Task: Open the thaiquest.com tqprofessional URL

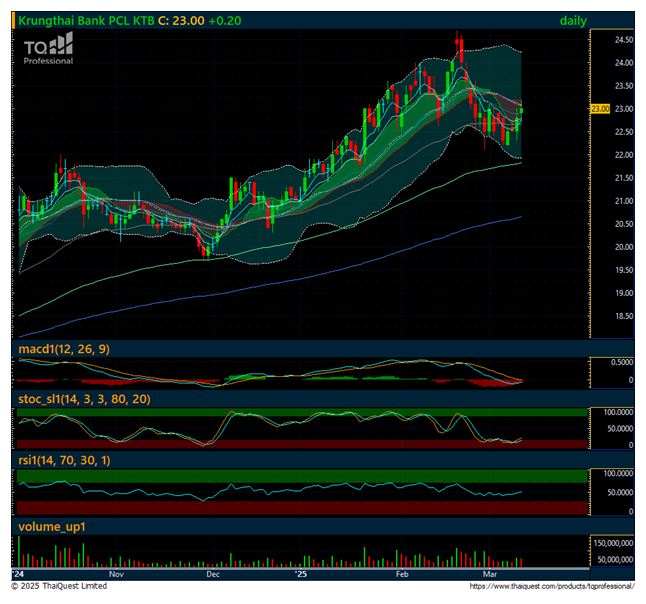Action: pyautogui.click(x=552, y=587)
